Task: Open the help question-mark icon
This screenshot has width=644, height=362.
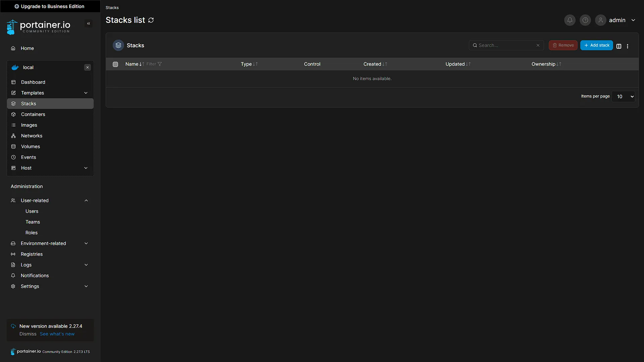Action: coord(585,20)
